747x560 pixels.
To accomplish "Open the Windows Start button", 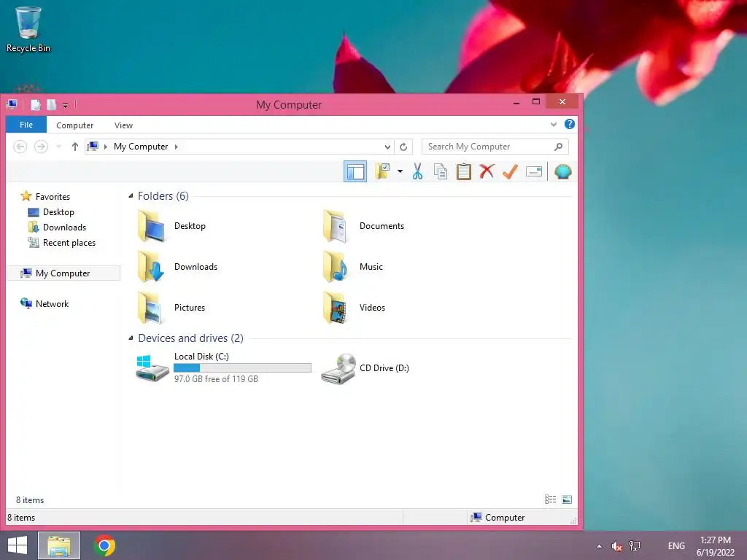I will click(x=18, y=545).
